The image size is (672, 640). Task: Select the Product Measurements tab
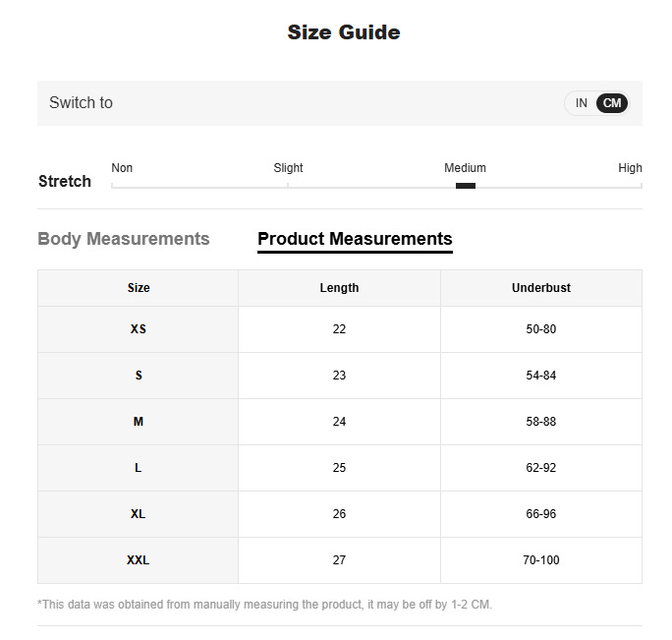tap(355, 239)
